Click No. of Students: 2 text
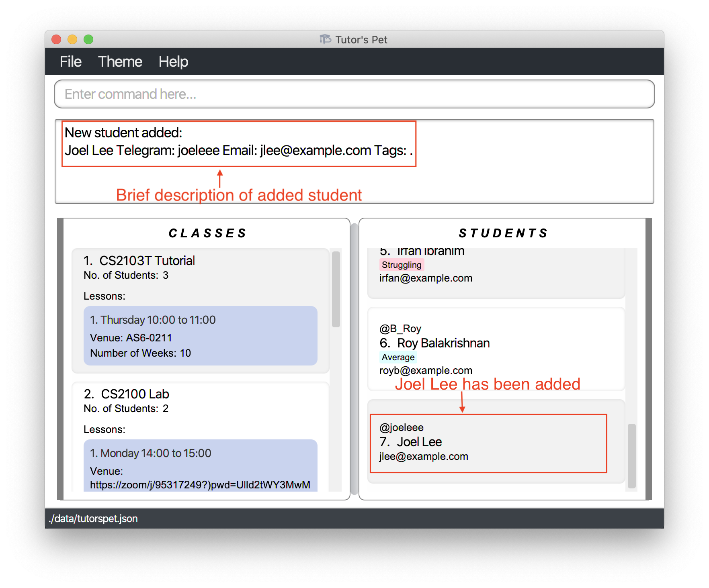Viewport: 709px width, 588px height. click(126, 408)
